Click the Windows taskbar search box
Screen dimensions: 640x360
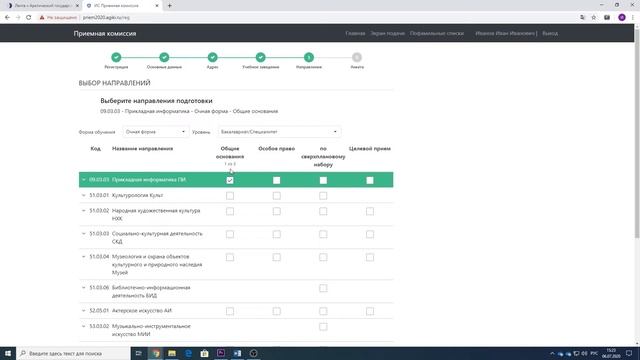tap(73, 353)
